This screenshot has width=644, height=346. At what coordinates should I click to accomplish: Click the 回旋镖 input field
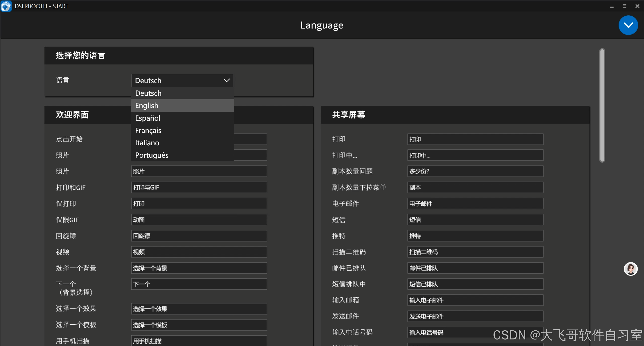tap(199, 236)
